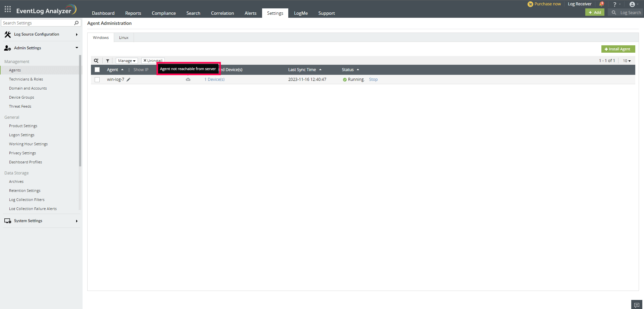Click the cloud status icon for win-log-7
Image resolution: width=644 pixels, height=309 pixels.
188,80
